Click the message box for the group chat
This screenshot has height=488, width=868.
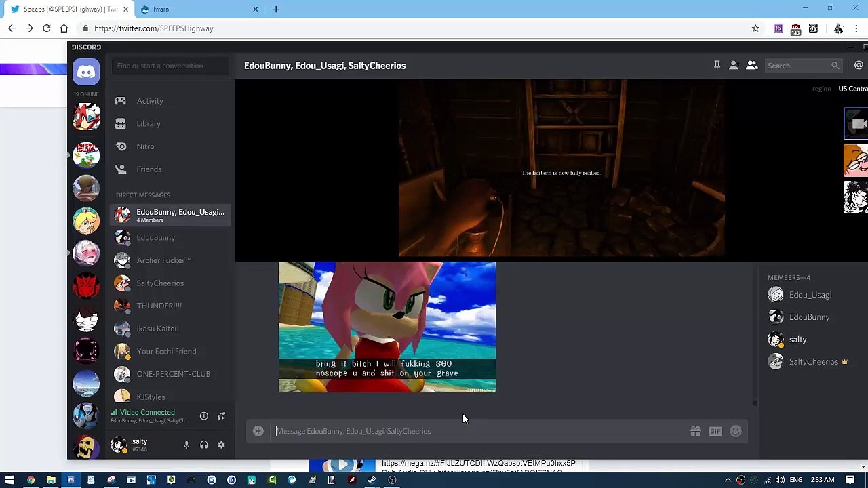coord(478,431)
